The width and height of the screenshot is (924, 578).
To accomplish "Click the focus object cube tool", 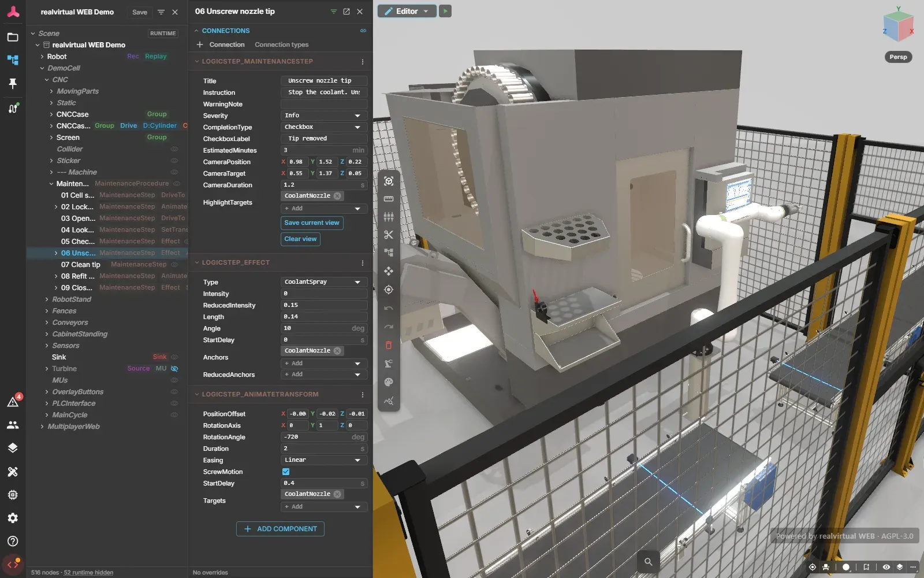I will [x=389, y=181].
